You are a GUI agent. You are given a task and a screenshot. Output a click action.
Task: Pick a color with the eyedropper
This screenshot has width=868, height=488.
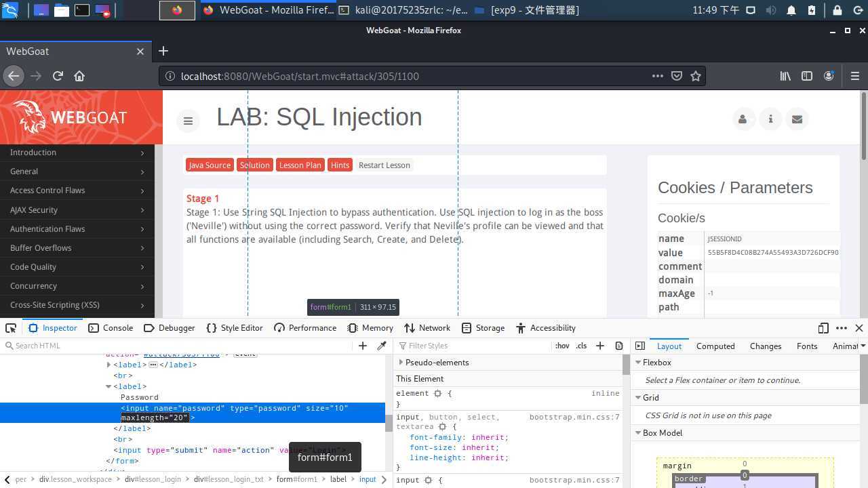click(382, 346)
